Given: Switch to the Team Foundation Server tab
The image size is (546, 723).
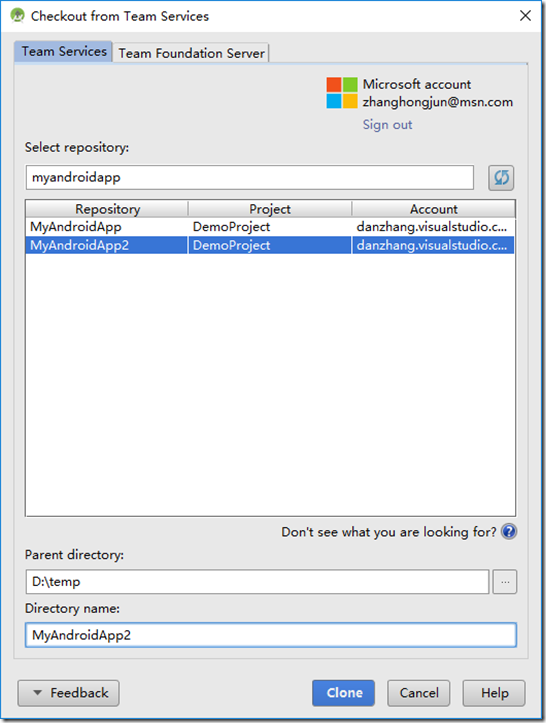Looking at the screenshot, I should pos(191,53).
